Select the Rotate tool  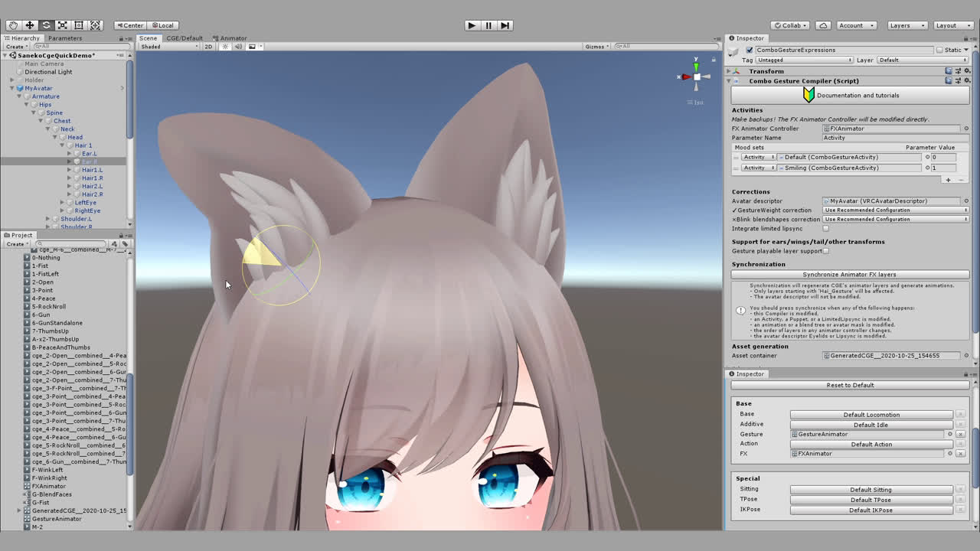click(x=46, y=25)
